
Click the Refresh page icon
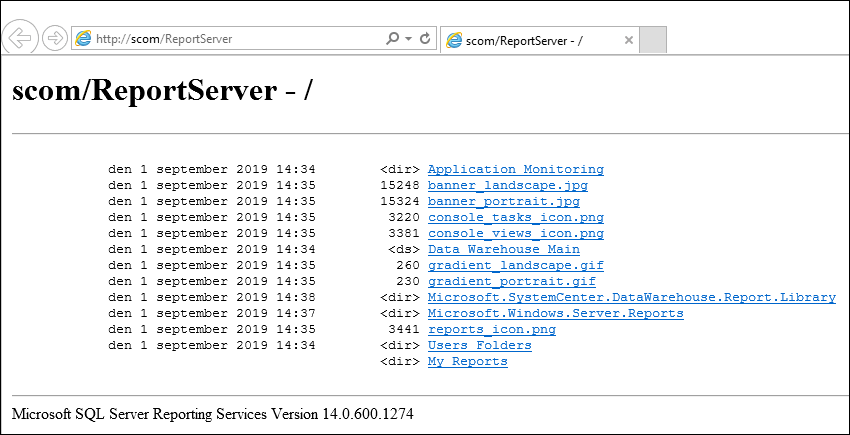click(426, 39)
